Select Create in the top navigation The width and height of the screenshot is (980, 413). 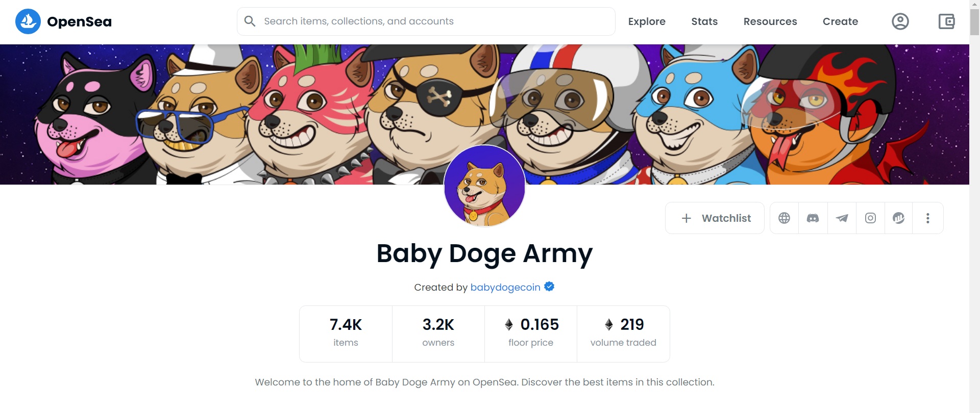[x=840, y=21]
